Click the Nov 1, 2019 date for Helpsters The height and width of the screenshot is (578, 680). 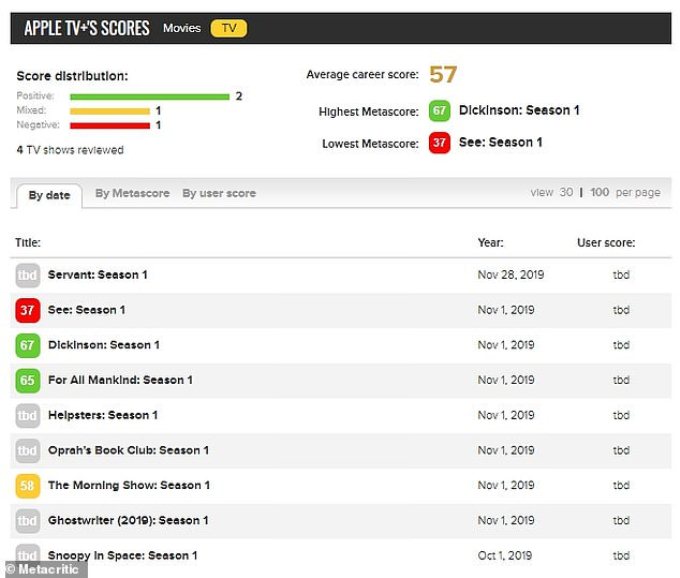[x=506, y=415]
